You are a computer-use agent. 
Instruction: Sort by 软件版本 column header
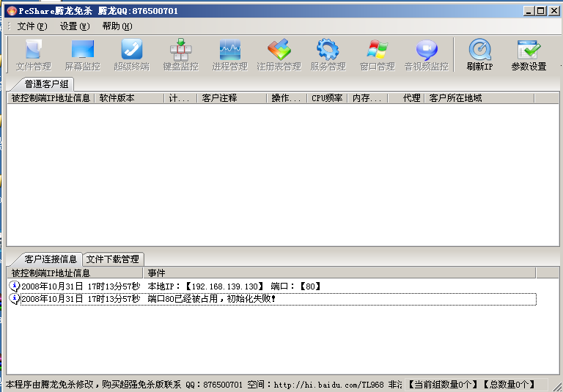(129, 98)
